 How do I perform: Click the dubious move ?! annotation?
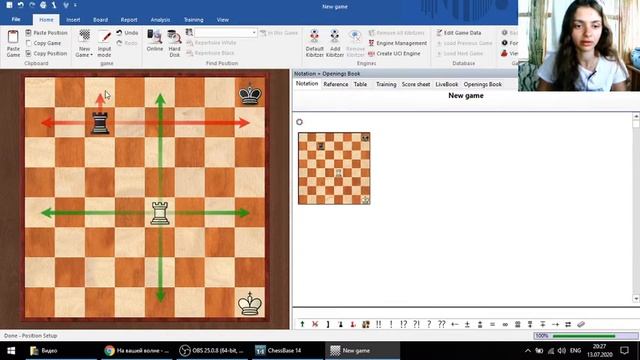[x=416, y=324]
